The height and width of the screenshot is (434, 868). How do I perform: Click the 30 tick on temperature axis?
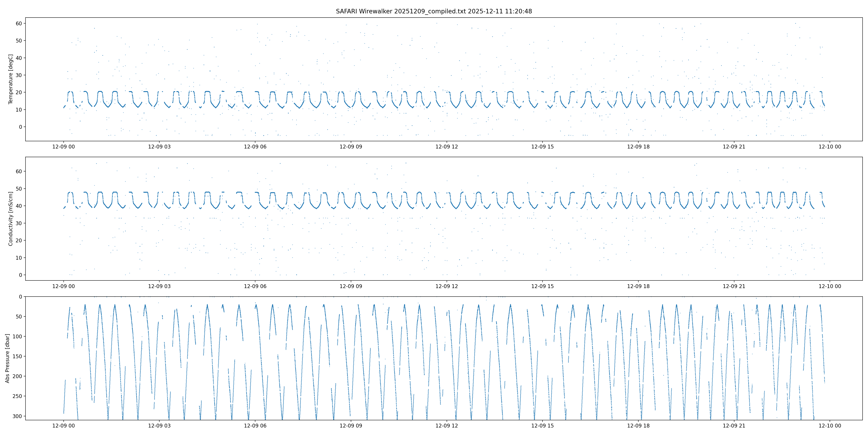coord(18,75)
